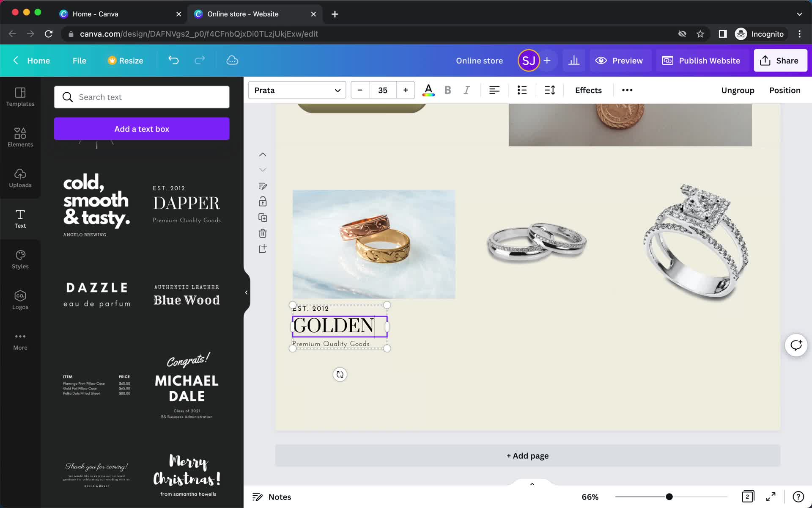Image resolution: width=812 pixels, height=508 pixels.
Task: Open more toolbar options ellipsis
Action: click(627, 90)
